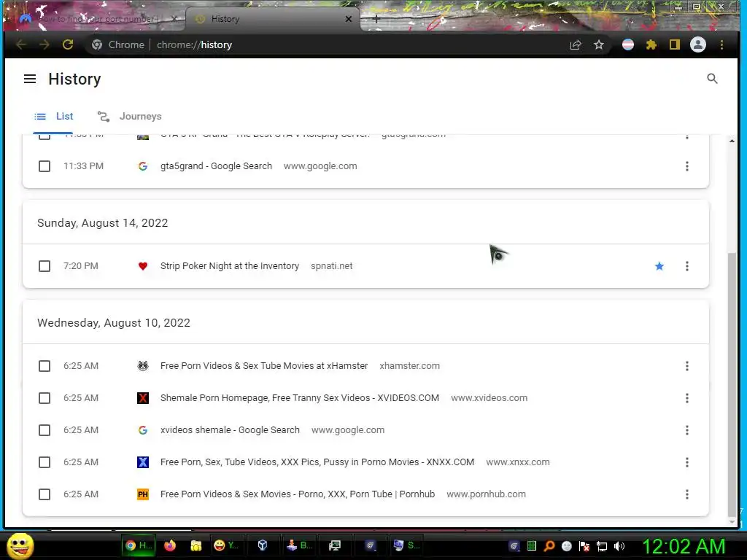This screenshot has width=747, height=560.
Task: Open actions menu for www.xnxx.com row
Action: [x=687, y=462]
